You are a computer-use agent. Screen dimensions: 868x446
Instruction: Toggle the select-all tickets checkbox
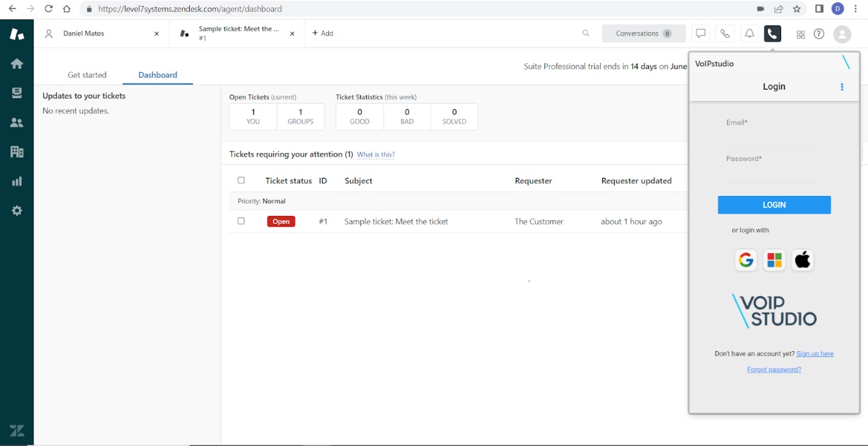pyautogui.click(x=241, y=180)
